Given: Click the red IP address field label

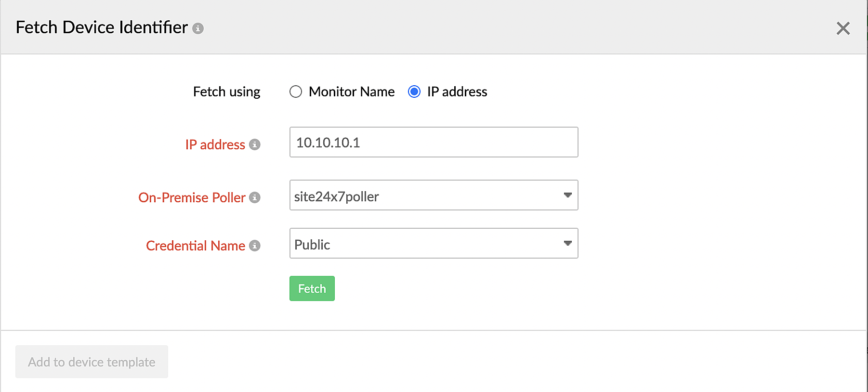Looking at the screenshot, I should (215, 144).
